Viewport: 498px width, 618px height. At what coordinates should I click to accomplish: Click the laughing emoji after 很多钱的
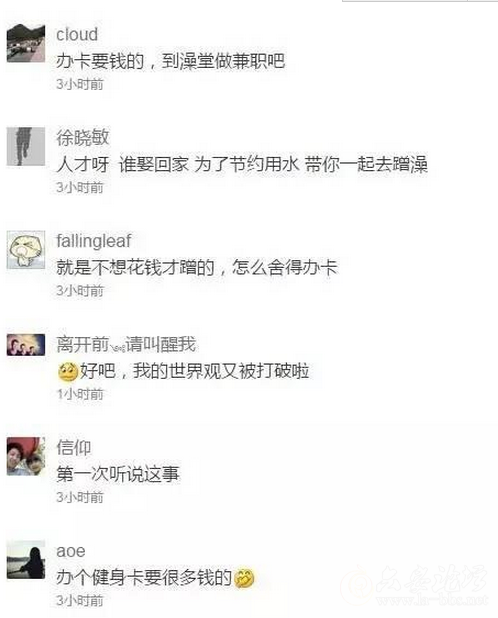(244, 578)
